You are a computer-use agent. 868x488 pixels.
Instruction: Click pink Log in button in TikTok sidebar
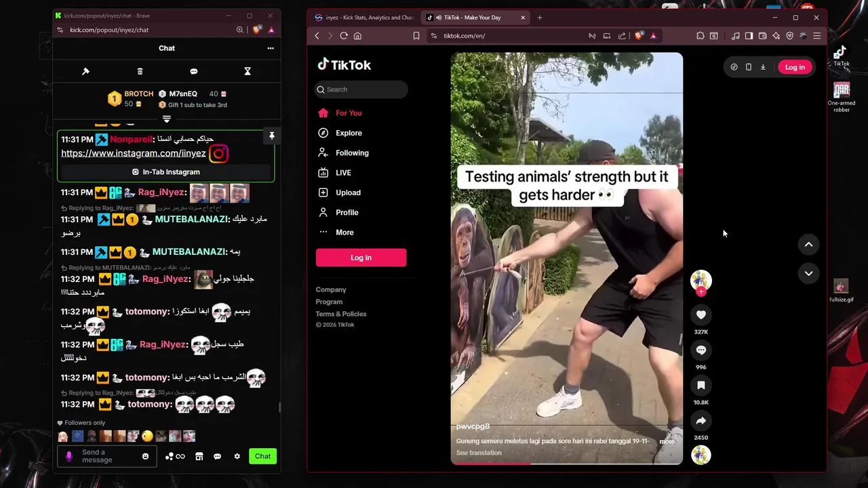pyautogui.click(x=361, y=258)
